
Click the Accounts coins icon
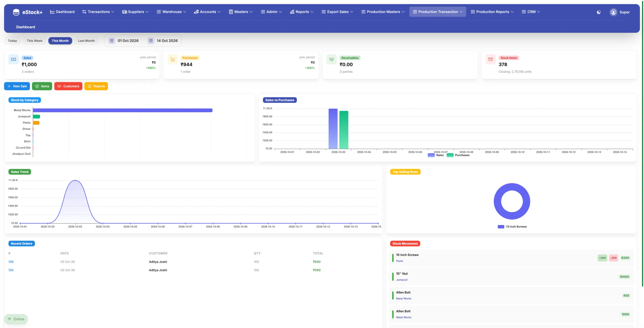pyautogui.click(x=196, y=12)
